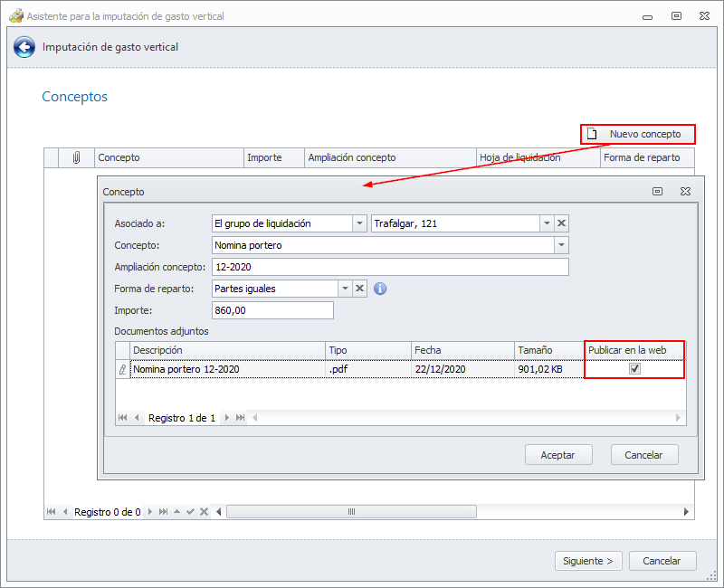Image resolution: width=724 pixels, height=588 pixels.
Task: Click the edit up-arrow icon in concepts navigator
Action: pos(176,511)
